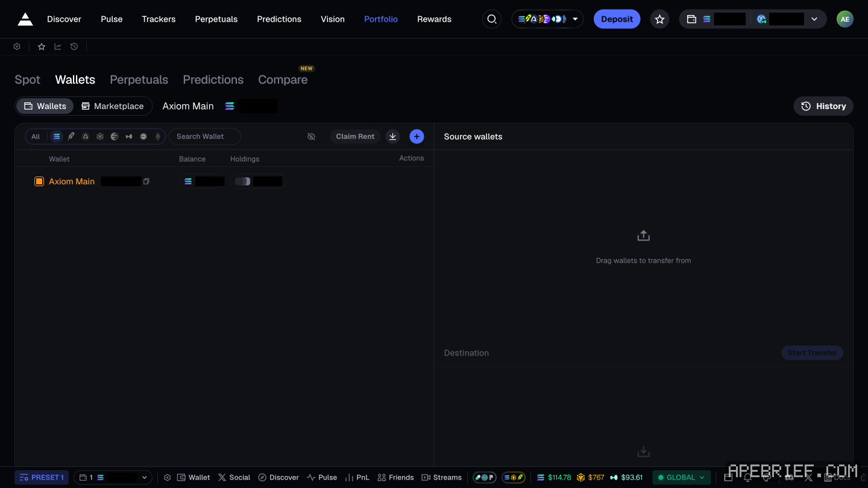Open the search magnifier icon
The height and width of the screenshot is (488, 868).
(x=492, y=19)
